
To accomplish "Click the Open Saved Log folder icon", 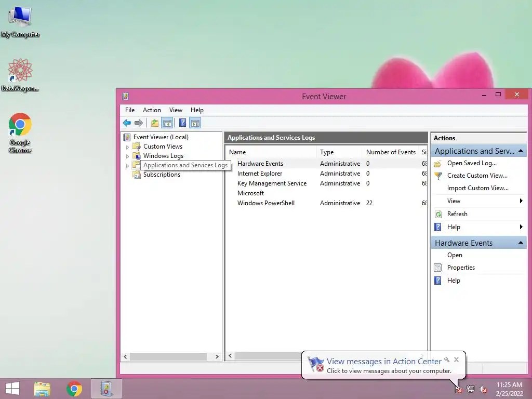I will click(x=437, y=164).
